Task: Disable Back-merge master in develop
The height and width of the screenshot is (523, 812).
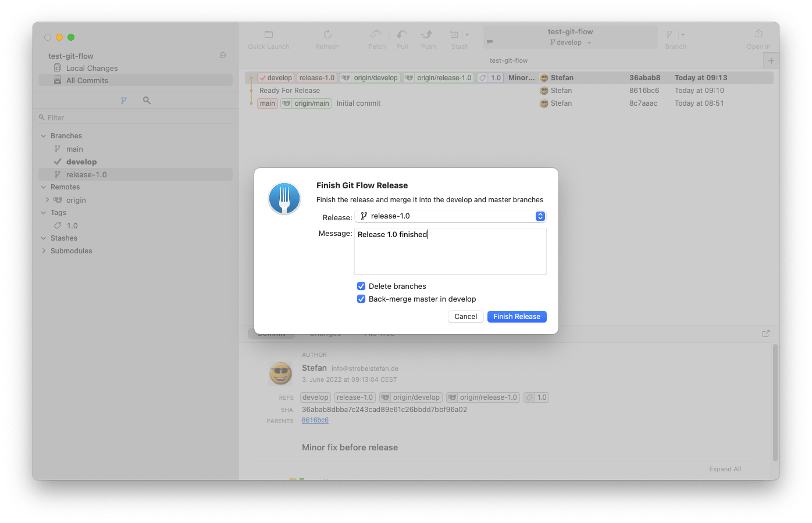Action: 361,299
